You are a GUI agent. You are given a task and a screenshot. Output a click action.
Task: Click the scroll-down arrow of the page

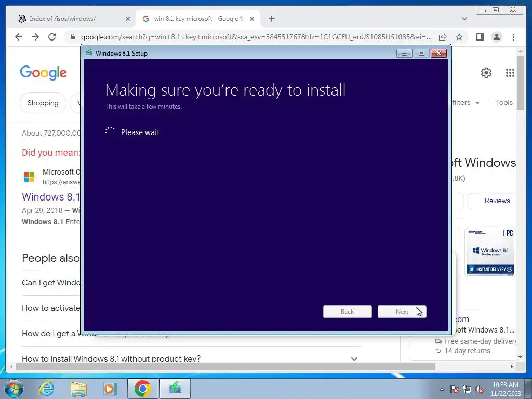coord(520,357)
